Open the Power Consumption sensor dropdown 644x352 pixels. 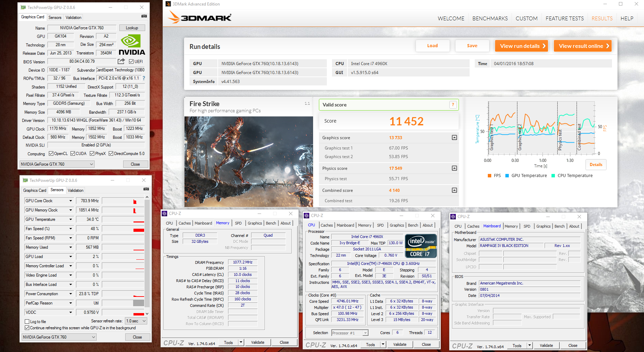71,294
